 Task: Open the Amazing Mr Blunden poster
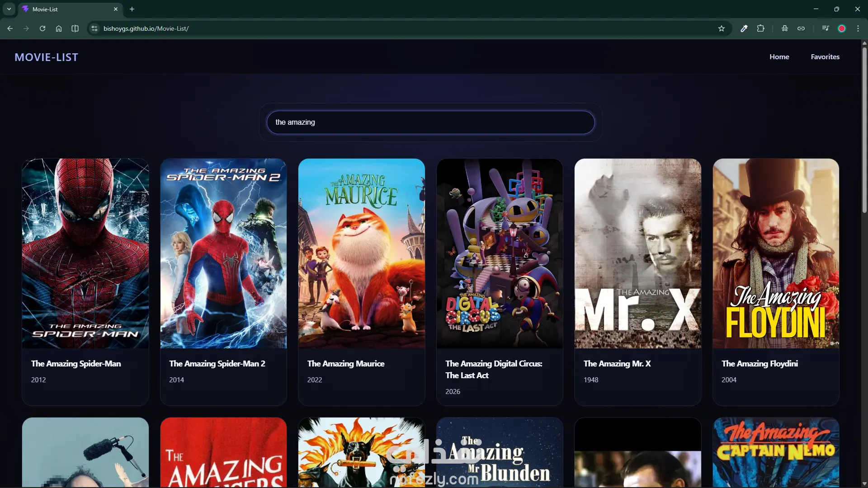click(x=500, y=452)
